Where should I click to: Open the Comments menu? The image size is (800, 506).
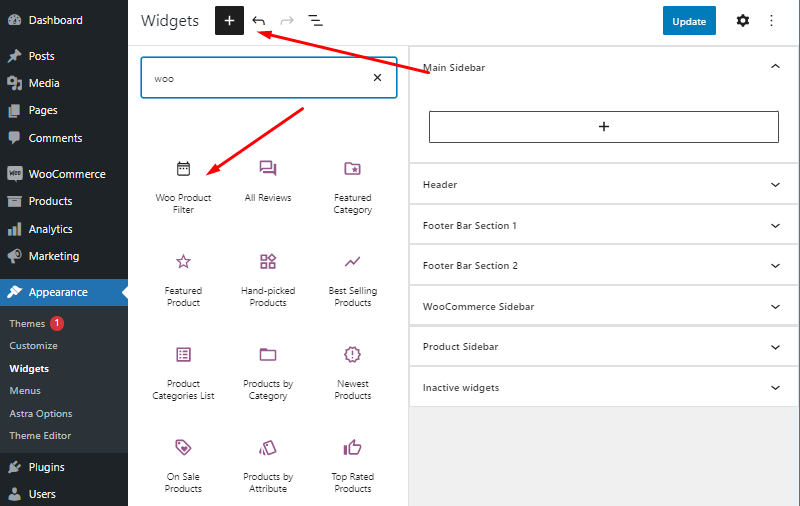point(64,138)
